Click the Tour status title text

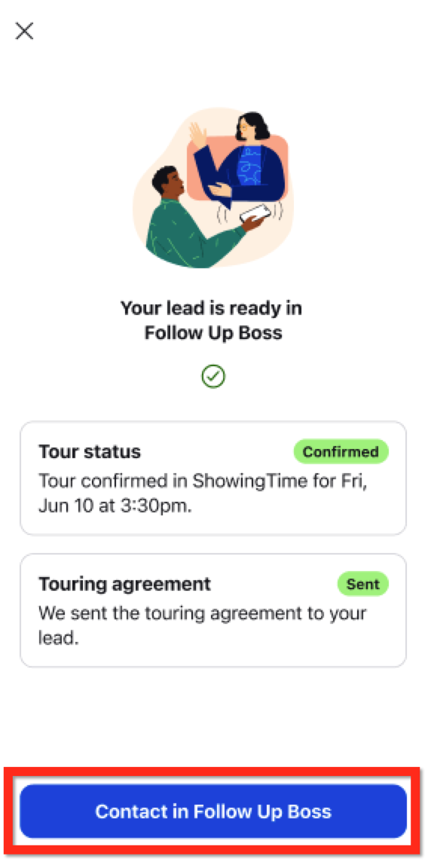pyautogui.click(x=90, y=452)
